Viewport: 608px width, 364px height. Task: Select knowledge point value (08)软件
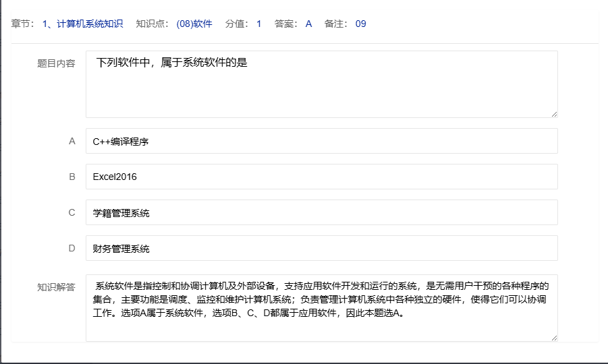[194, 24]
